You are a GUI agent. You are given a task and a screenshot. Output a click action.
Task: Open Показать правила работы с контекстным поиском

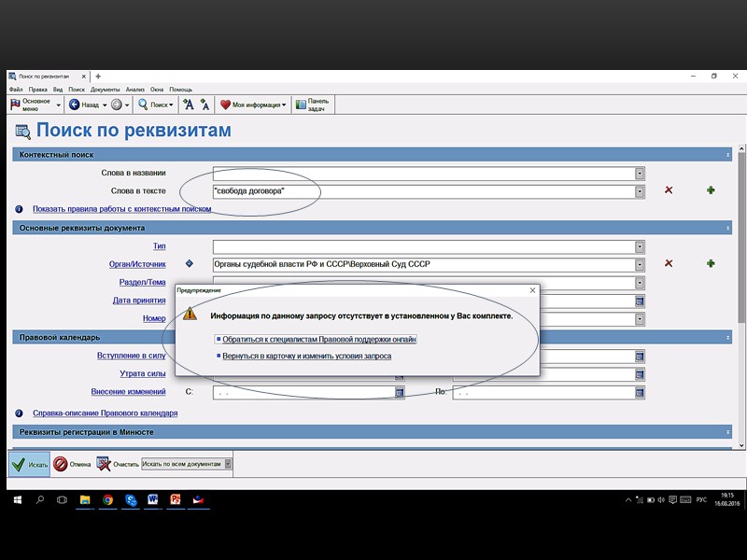point(122,209)
